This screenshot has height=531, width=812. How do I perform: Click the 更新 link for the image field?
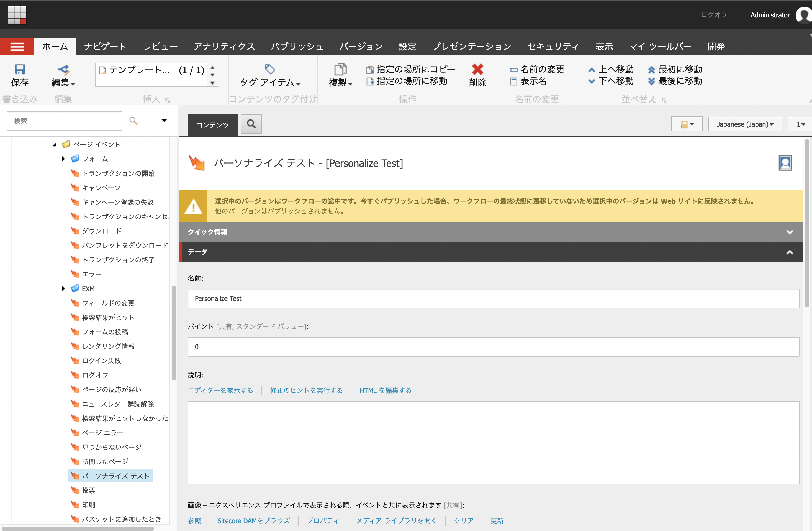tap(497, 520)
